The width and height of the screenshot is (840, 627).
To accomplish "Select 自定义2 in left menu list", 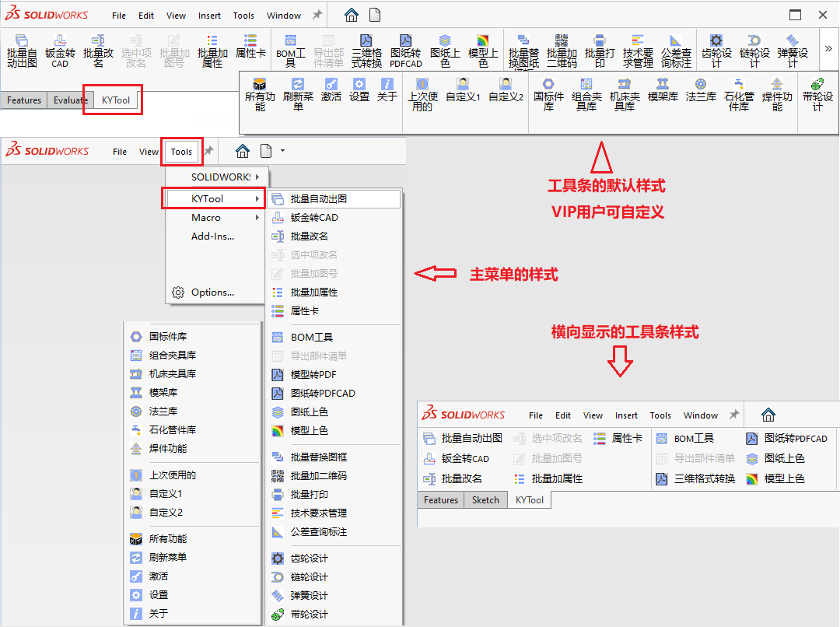I will [x=193, y=513].
